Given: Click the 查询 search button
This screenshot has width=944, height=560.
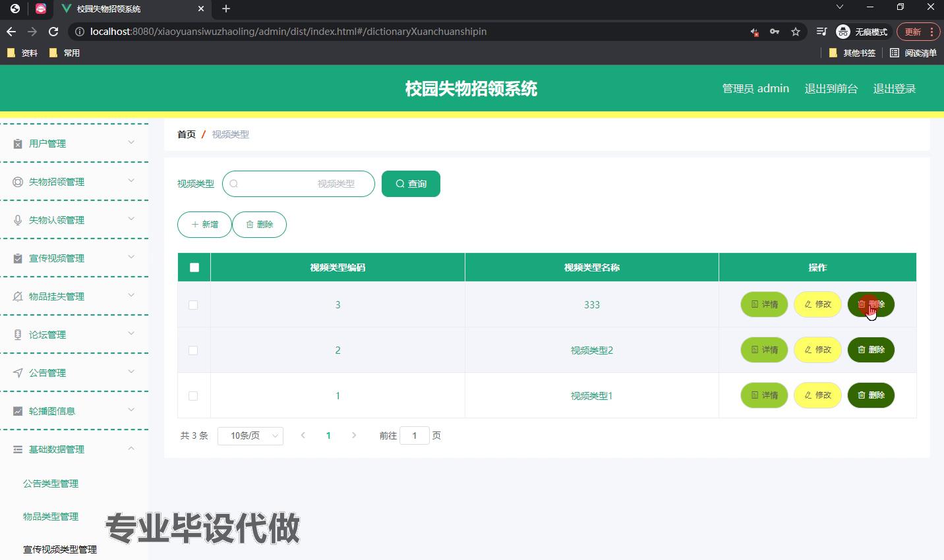Looking at the screenshot, I should [x=411, y=184].
